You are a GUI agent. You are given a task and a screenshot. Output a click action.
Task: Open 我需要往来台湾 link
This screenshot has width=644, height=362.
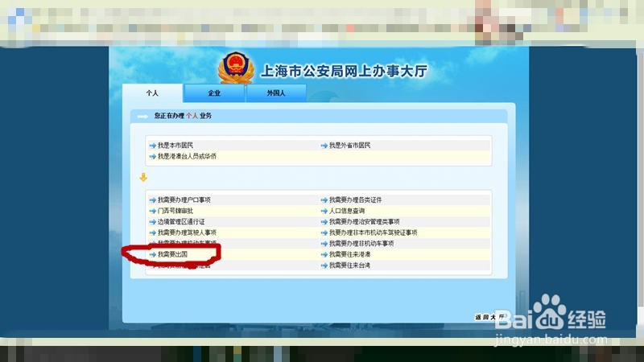click(349, 265)
